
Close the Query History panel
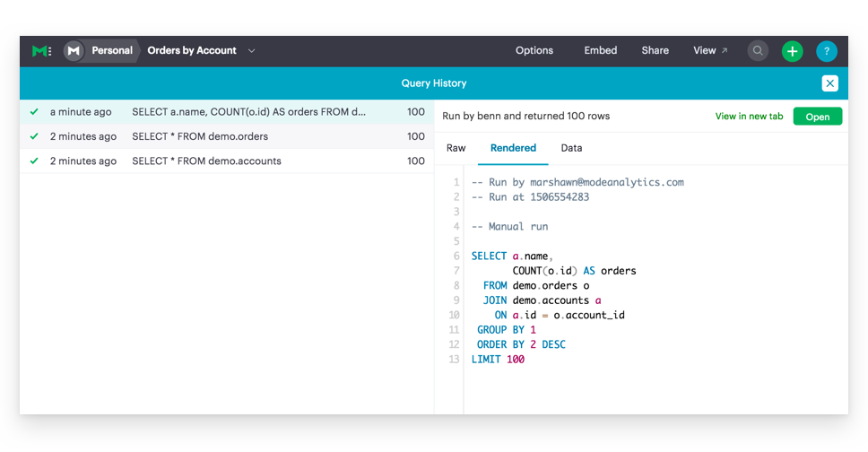tap(829, 83)
